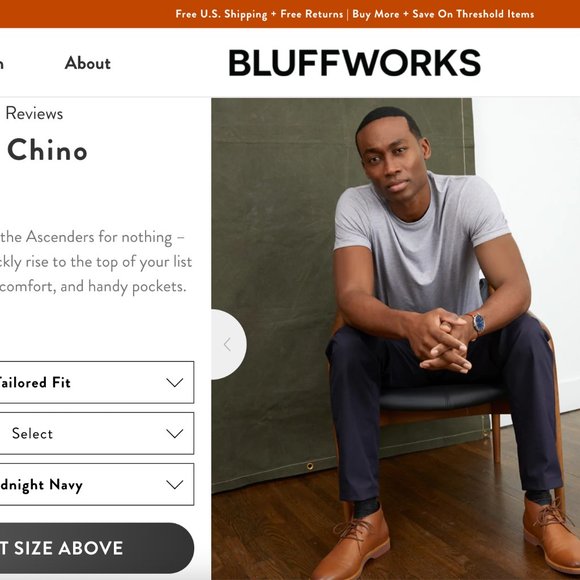Open the cut-off menu item left of About
The height and width of the screenshot is (580, 580).
point(1,63)
